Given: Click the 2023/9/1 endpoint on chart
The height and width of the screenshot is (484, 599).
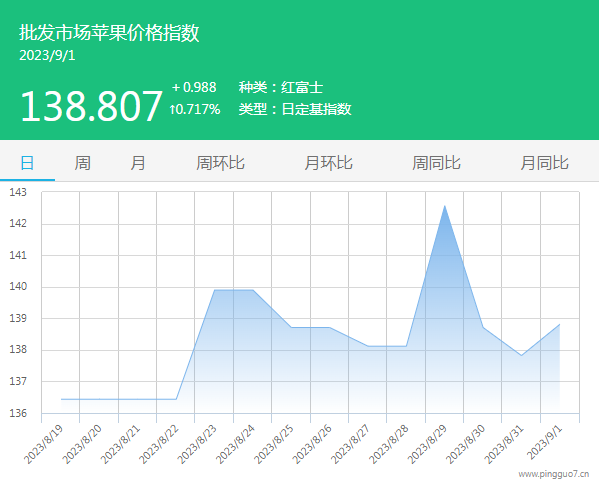Looking at the screenshot, I should click(560, 324).
